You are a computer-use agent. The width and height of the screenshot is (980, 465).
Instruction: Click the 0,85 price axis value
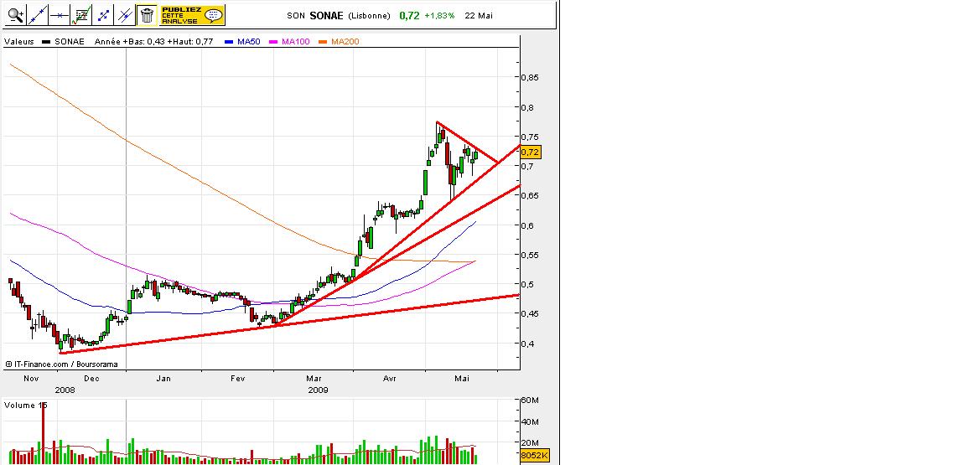coord(531,77)
